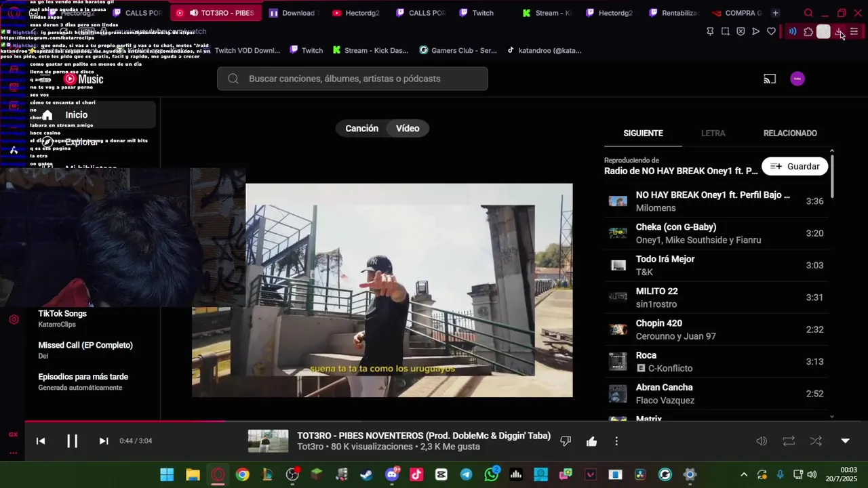This screenshot has height=488, width=868.
Task: Open File Explorer from taskbar
Action: pyautogui.click(x=193, y=474)
